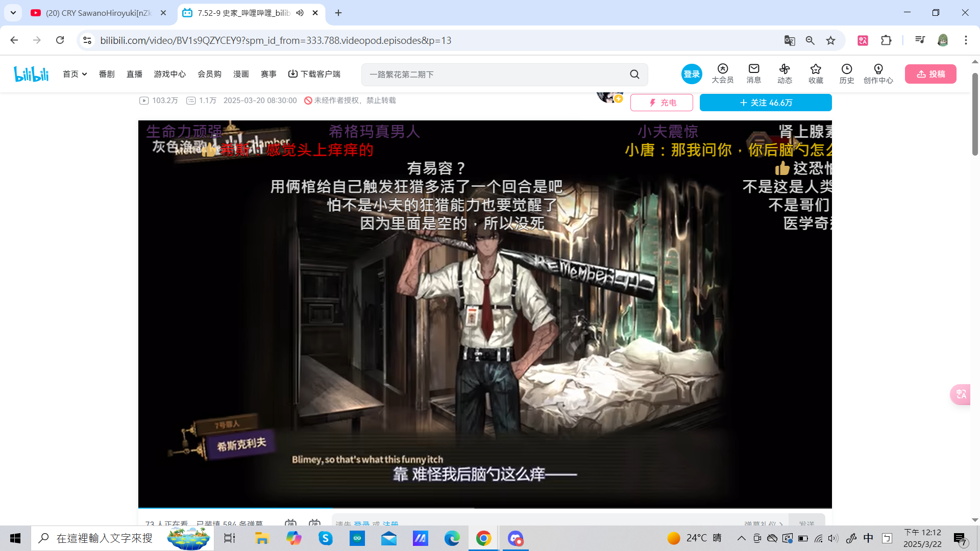
Task: Select the 7.52-9 史家 bilibili tab
Action: (x=243, y=13)
